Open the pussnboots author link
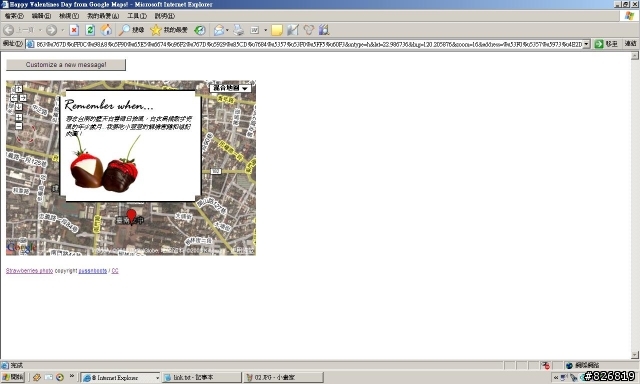Viewport: 640px width, 384px height. coord(93,271)
